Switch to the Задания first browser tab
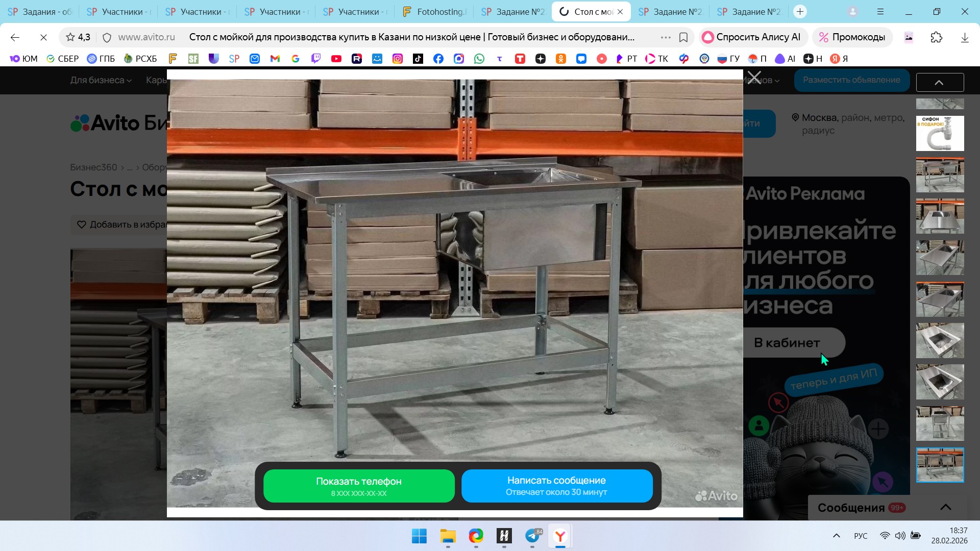 (40, 11)
